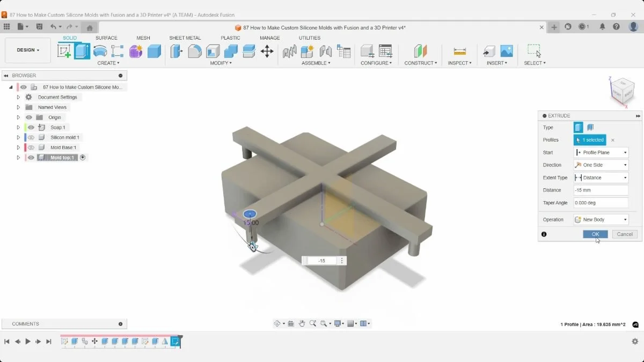Open the DESIGN workspace dropdown
644x362 pixels.
coord(28,50)
